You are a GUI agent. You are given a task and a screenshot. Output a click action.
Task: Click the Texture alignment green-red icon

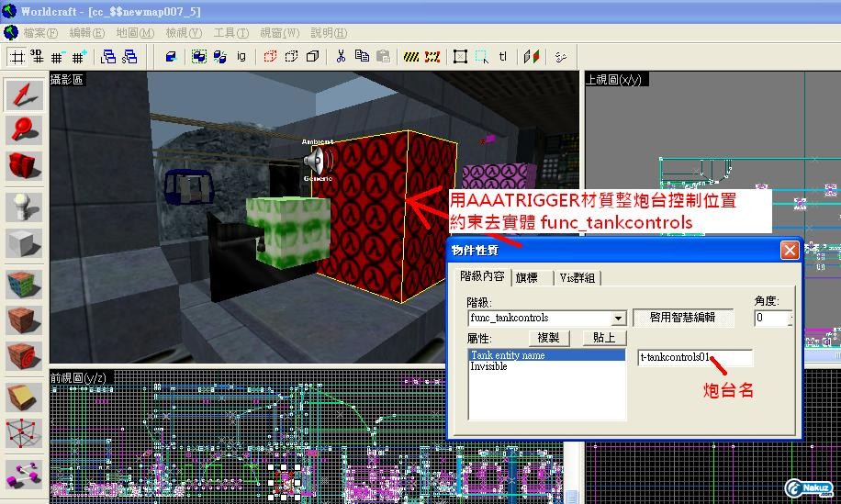[x=531, y=57]
